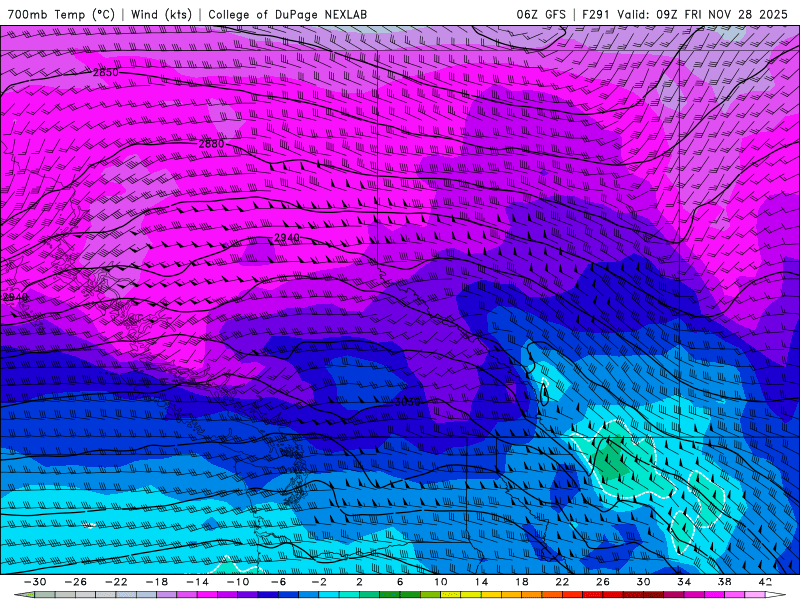Click the '06Z GFS' model run label
The image size is (800, 600).
tap(541, 14)
